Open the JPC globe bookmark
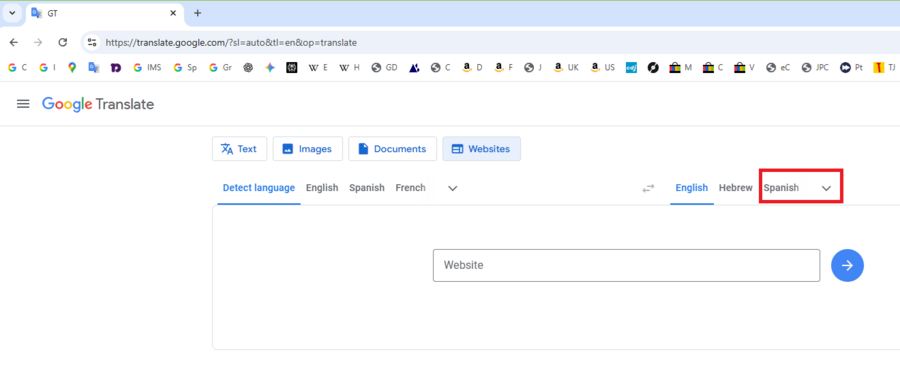 click(x=816, y=68)
